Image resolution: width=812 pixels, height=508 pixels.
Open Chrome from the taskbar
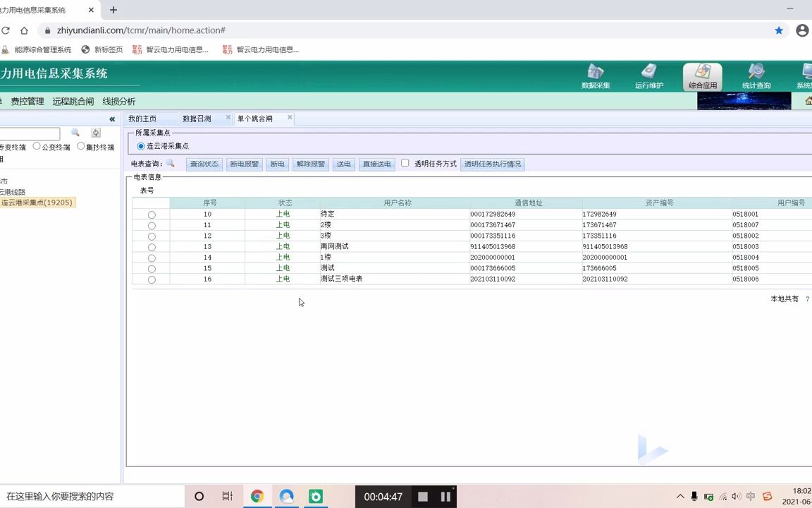point(257,496)
